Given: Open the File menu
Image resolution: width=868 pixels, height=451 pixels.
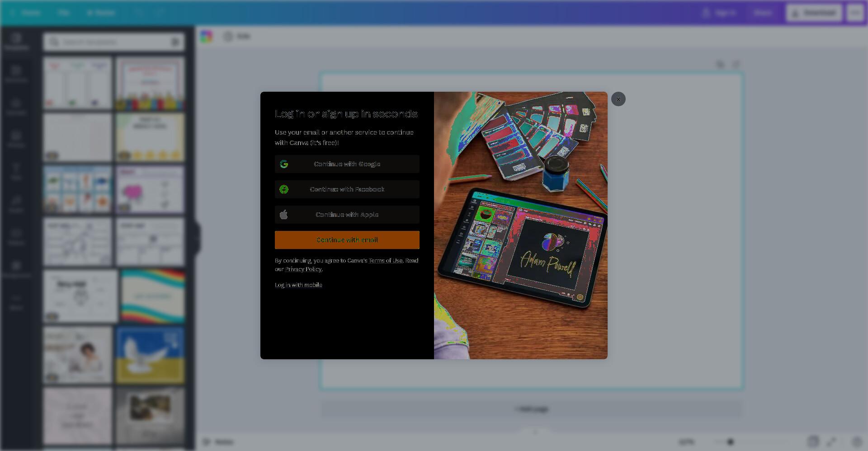Looking at the screenshot, I should pyautogui.click(x=63, y=13).
